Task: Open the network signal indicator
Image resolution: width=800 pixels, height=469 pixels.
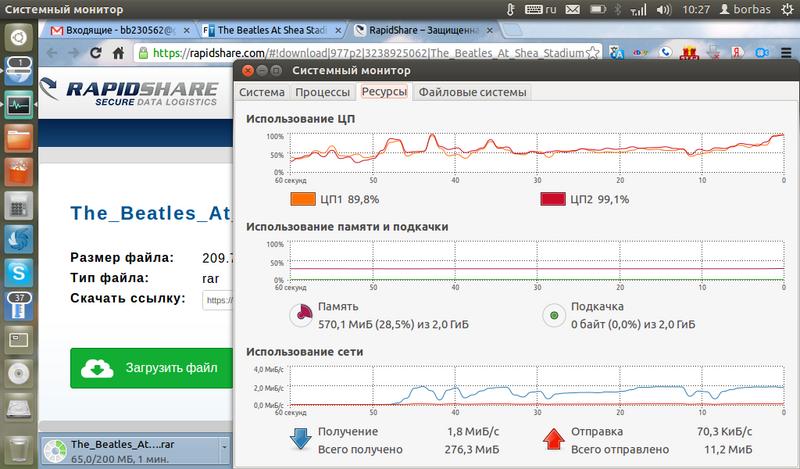Action: (638, 9)
